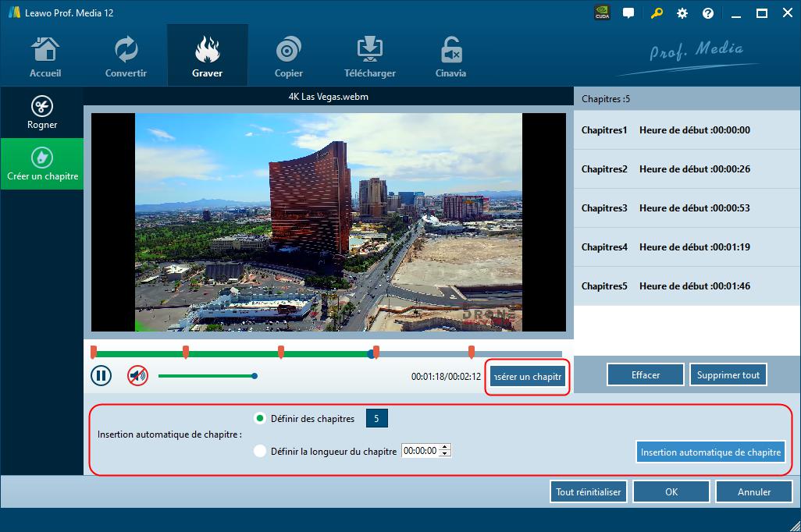Open the settings gear icon

click(682, 13)
